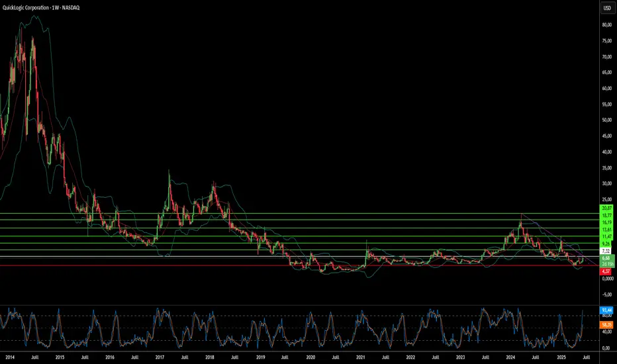This screenshot has width=617, height=364.
Task: Click the 0,0000 price axis label
Action: [608, 279]
